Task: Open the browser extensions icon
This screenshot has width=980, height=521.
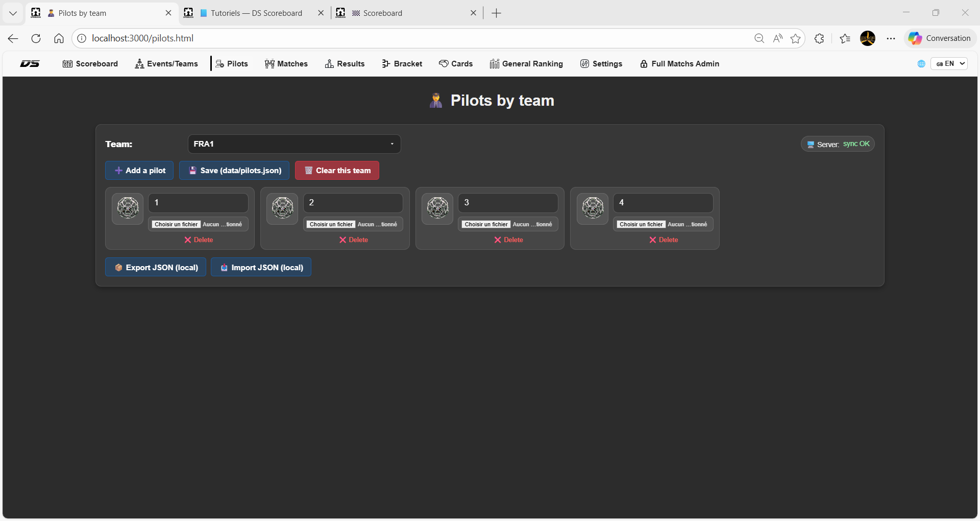Action: coord(819,38)
